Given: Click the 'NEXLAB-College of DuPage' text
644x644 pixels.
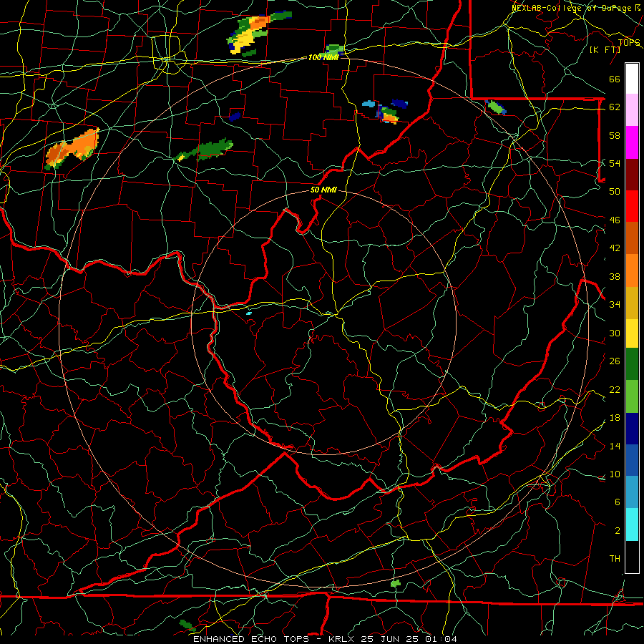Looking at the screenshot, I should pyautogui.click(x=572, y=8).
